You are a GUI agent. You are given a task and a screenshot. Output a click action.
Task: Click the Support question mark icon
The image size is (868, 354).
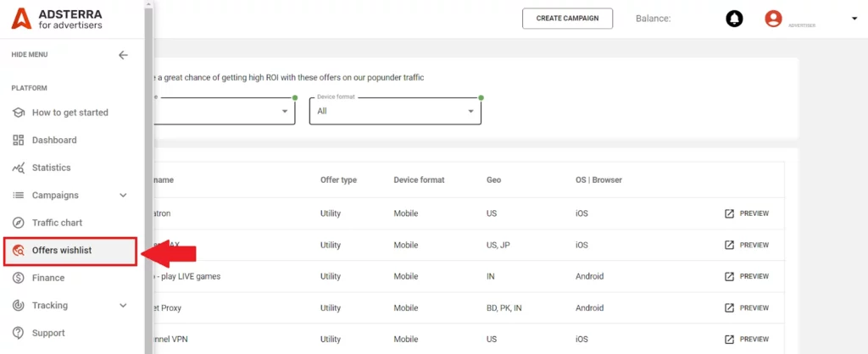click(x=18, y=333)
